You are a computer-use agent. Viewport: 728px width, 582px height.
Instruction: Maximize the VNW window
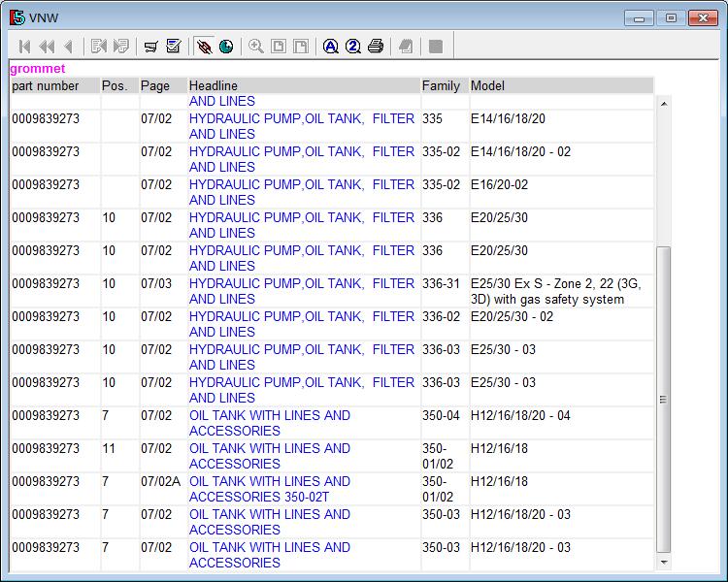tap(671, 18)
